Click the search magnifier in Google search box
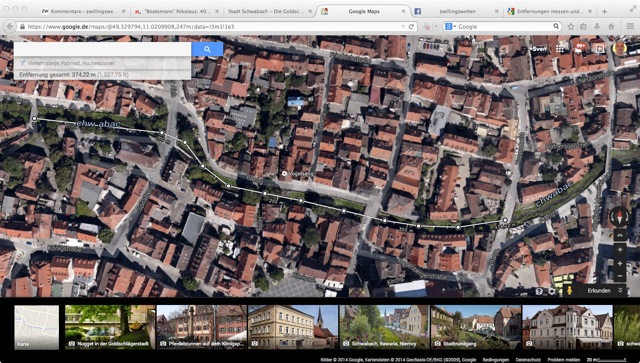Screen dimensions: 640x363 coord(556,27)
